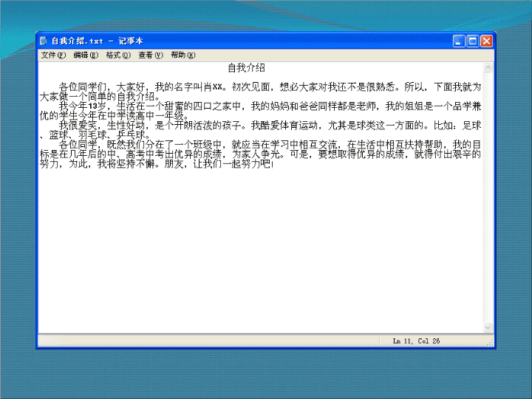Screen dimensions: 532x399
Task: Click the vertical scrollbar track
Action: click(x=488, y=197)
